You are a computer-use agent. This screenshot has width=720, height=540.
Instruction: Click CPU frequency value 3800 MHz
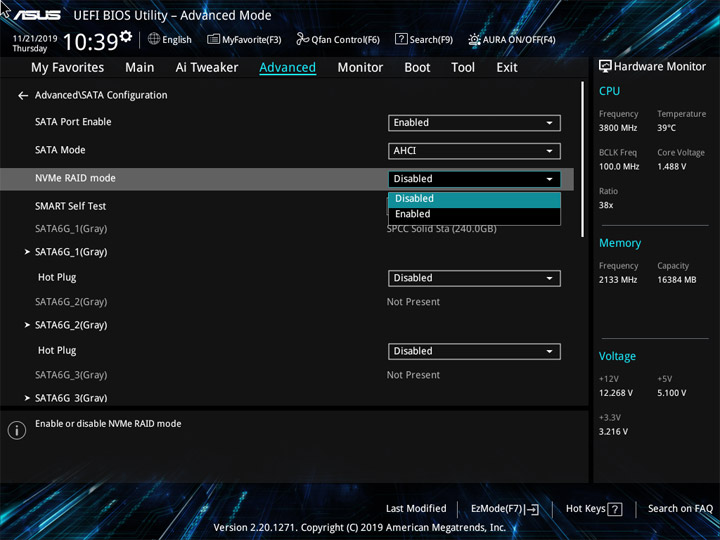[618, 128]
